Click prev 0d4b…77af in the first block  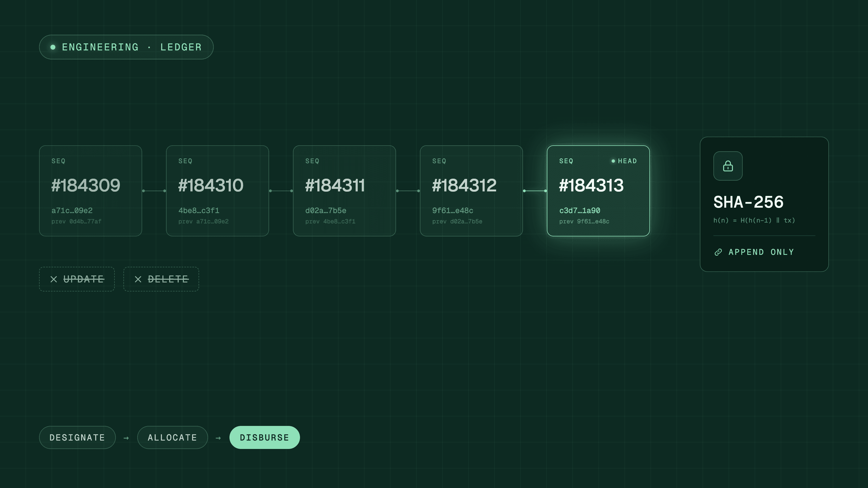[76, 221]
